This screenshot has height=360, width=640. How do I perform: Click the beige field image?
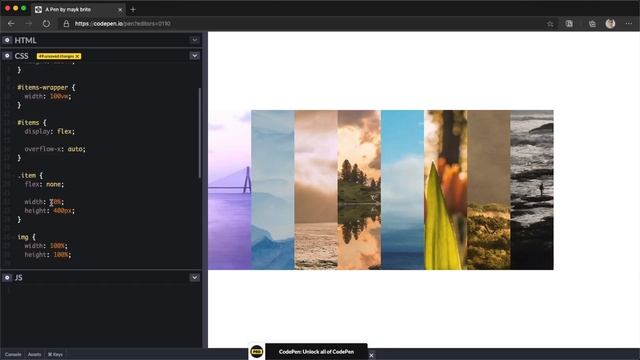pos(489,190)
